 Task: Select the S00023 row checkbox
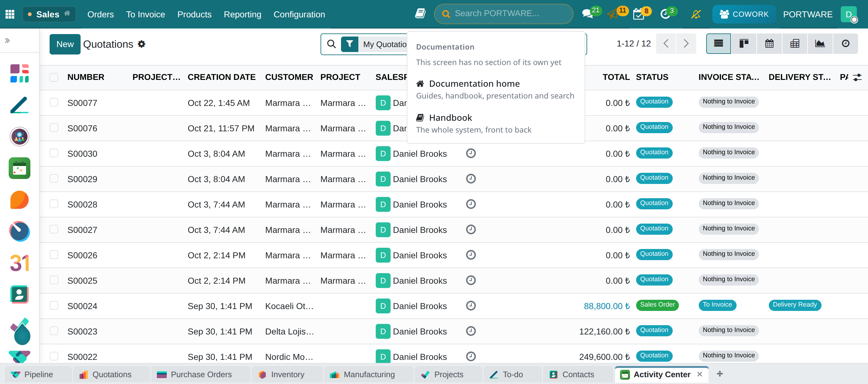click(x=54, y=331)
